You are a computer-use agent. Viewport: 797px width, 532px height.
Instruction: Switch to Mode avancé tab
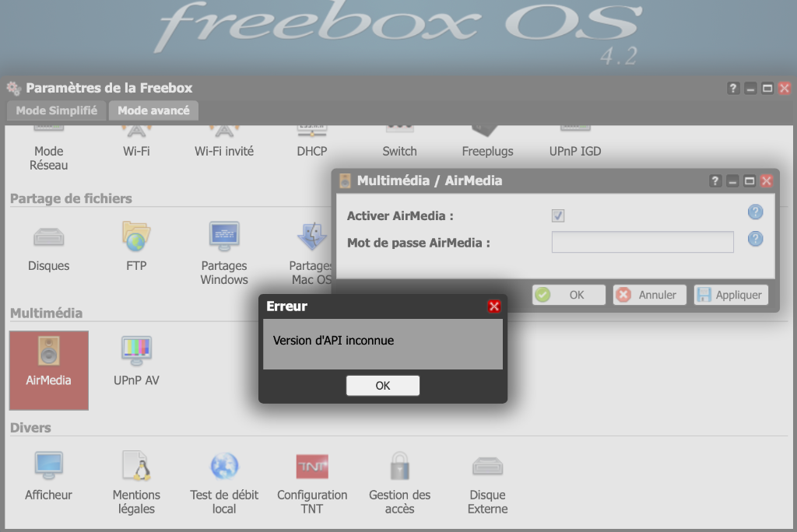(153, 110)
